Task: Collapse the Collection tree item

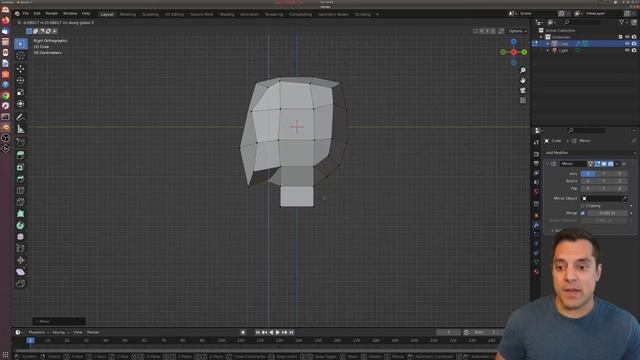Action: click(x=542, y=37)
